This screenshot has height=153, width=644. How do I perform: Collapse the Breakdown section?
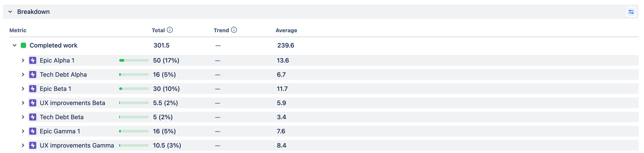click(x=10, y=12)
